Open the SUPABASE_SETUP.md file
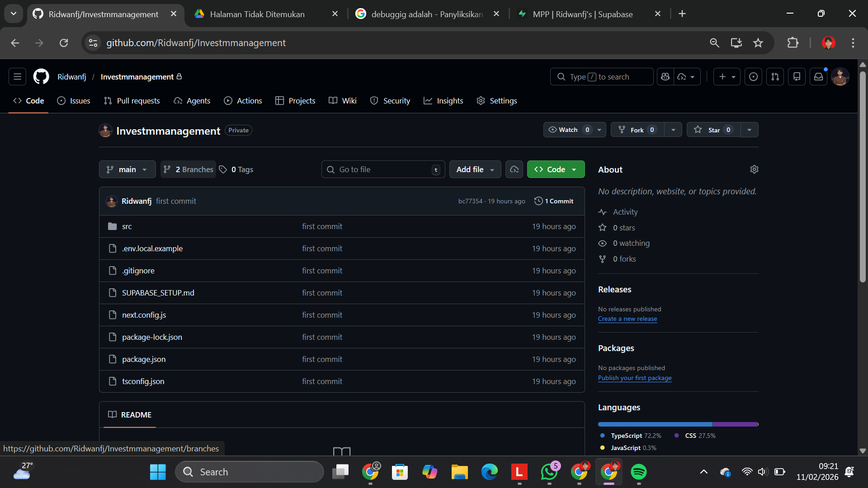Screen dimensions: 868x488 pyautogui.click(x=158, y=293)
